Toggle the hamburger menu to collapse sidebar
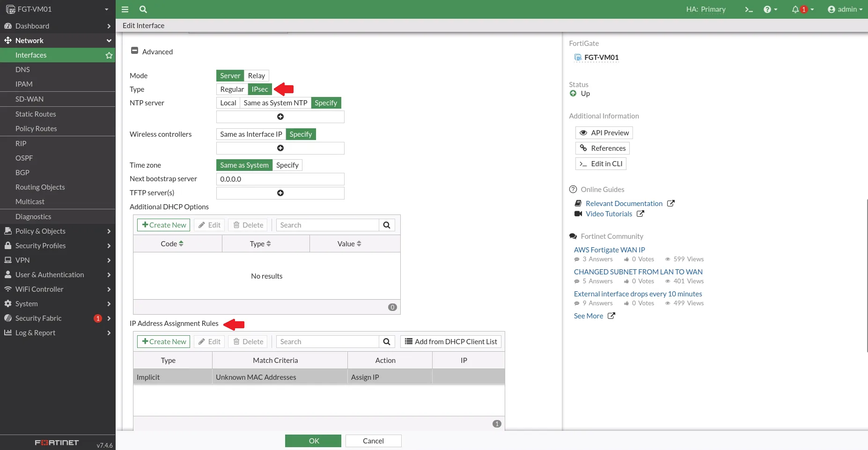The height and width of the screenshot is (450, 868). coord(125,9)
